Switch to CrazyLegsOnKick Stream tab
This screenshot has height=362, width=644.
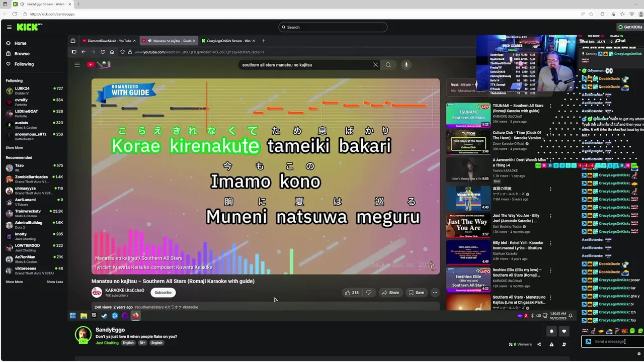227,41
